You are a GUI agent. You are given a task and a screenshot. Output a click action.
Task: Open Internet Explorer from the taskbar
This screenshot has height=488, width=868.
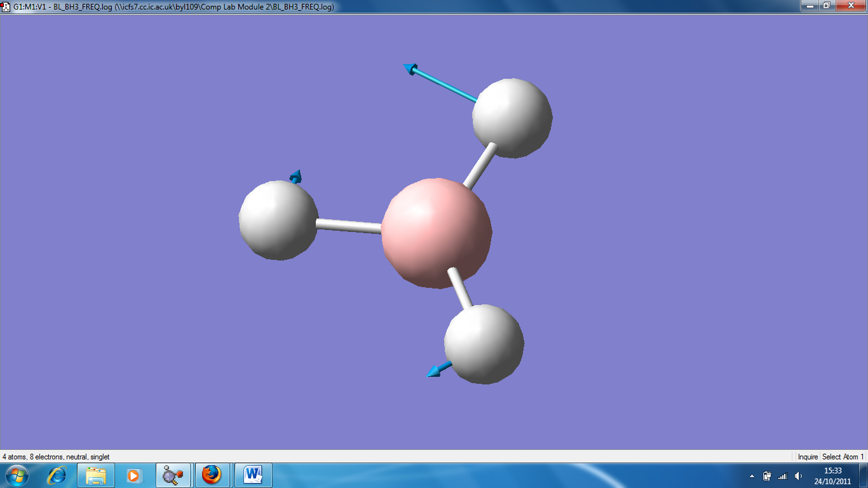click(57, 475)
